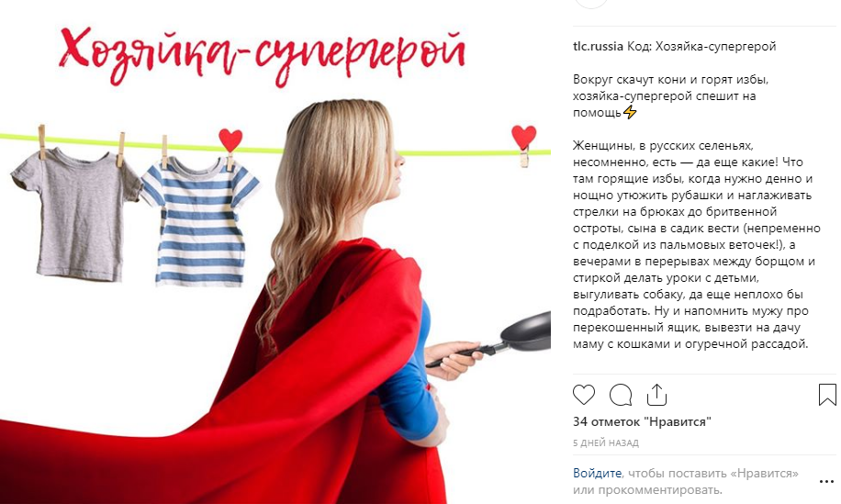This screenshot has height=504, width=841.
Task: Open the tlc.russia profile link
Action: coord(598,46)
